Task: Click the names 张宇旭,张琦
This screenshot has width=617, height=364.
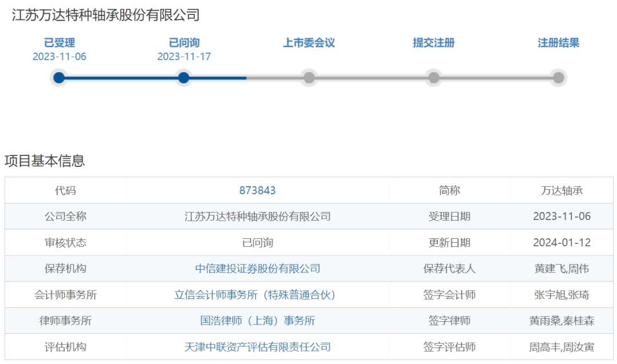Action: (x=562, y=295)
